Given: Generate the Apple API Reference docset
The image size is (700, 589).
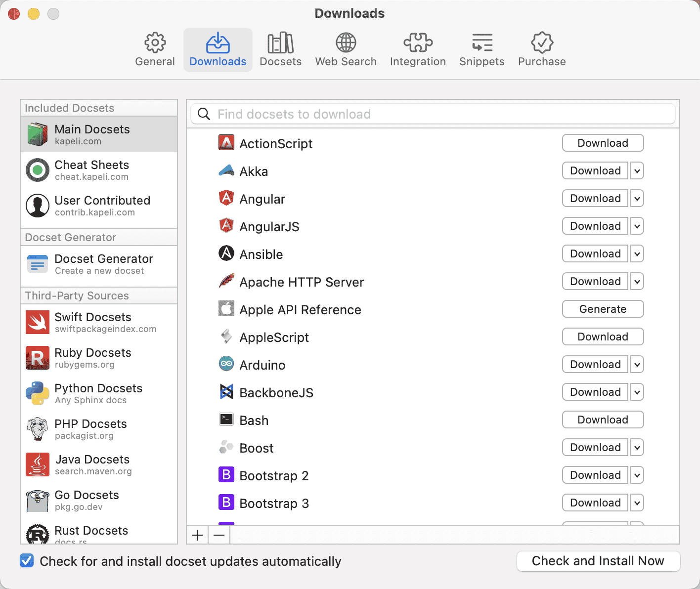Looking at the screenshot, I should 603,309.
